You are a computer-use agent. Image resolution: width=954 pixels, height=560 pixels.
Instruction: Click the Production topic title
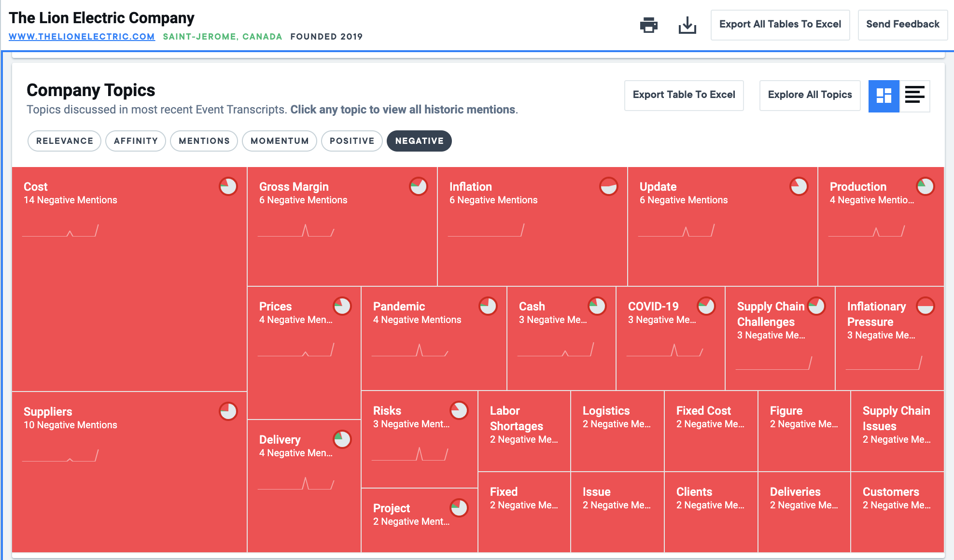858,187
